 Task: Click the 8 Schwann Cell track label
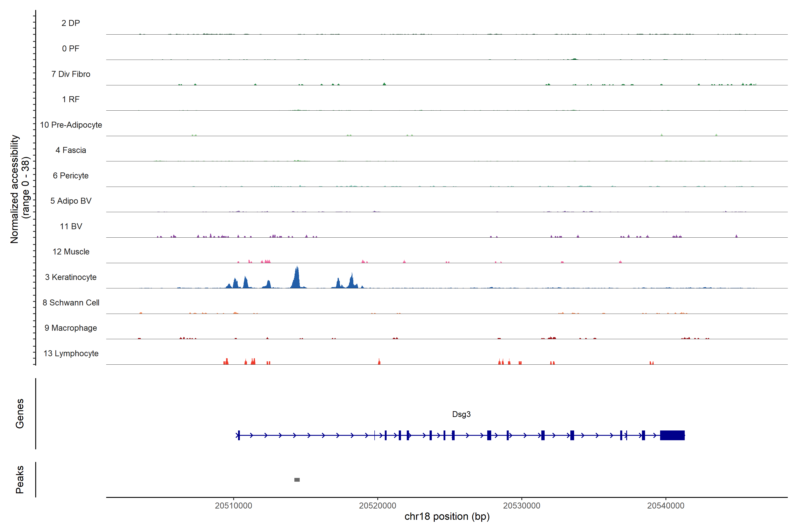pos(70,303)
